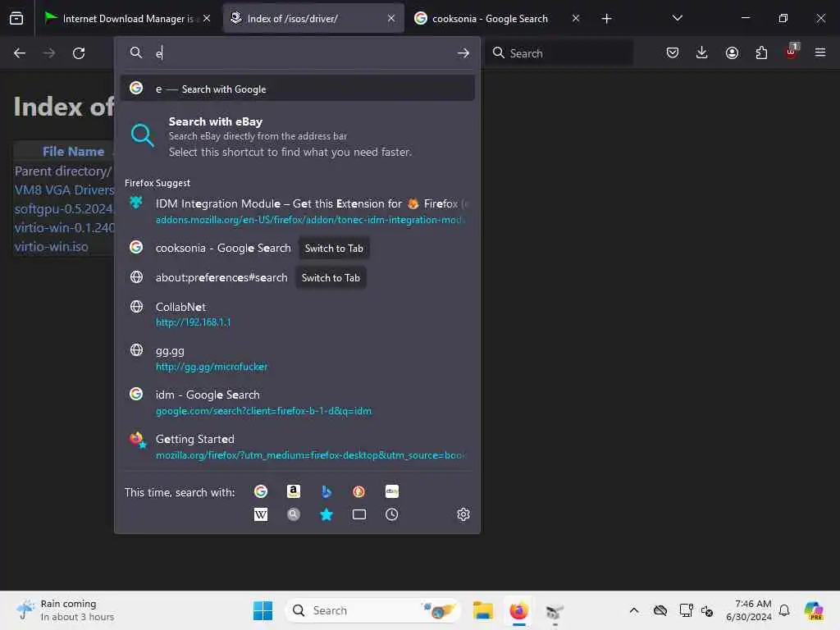Download virtio-win.iso file link
Screen dimensions: 840x630
[x=52, y=247]
